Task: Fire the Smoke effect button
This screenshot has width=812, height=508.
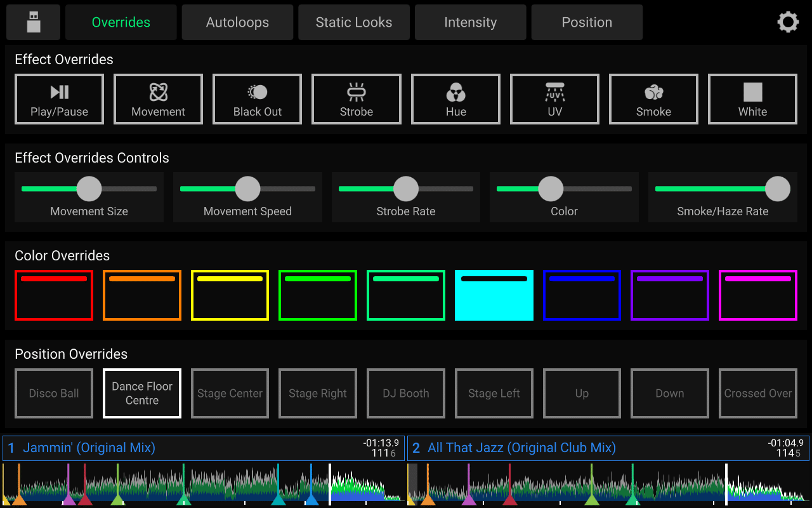Action: point(653,99)
